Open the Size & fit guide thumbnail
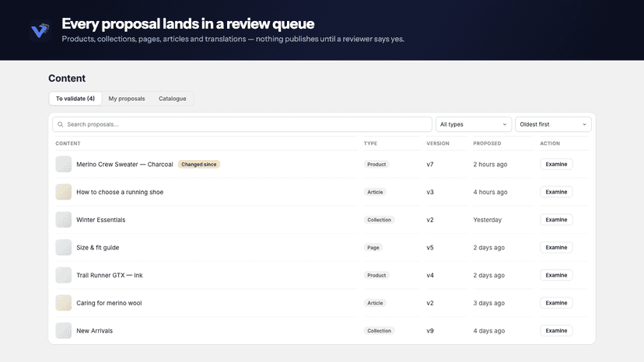This screenshot has height=362, width=644. tap(64, 248)
